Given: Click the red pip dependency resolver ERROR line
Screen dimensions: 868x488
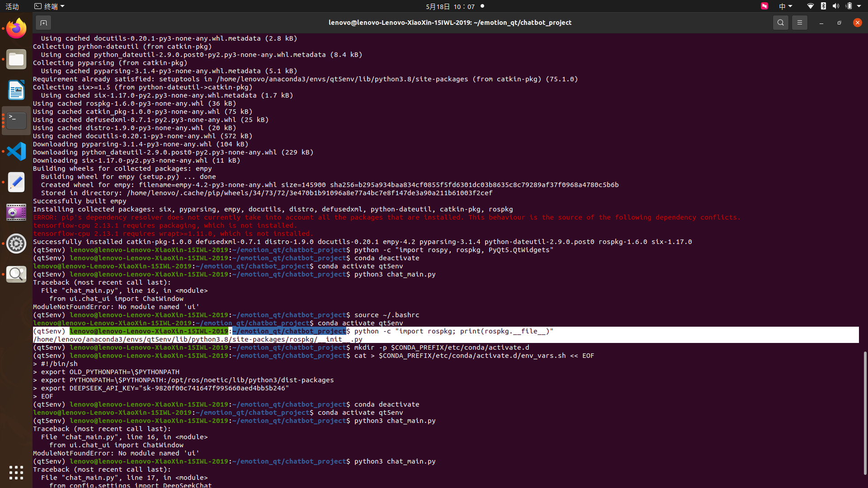Looking at the screenshot, I should coord(387,217).
